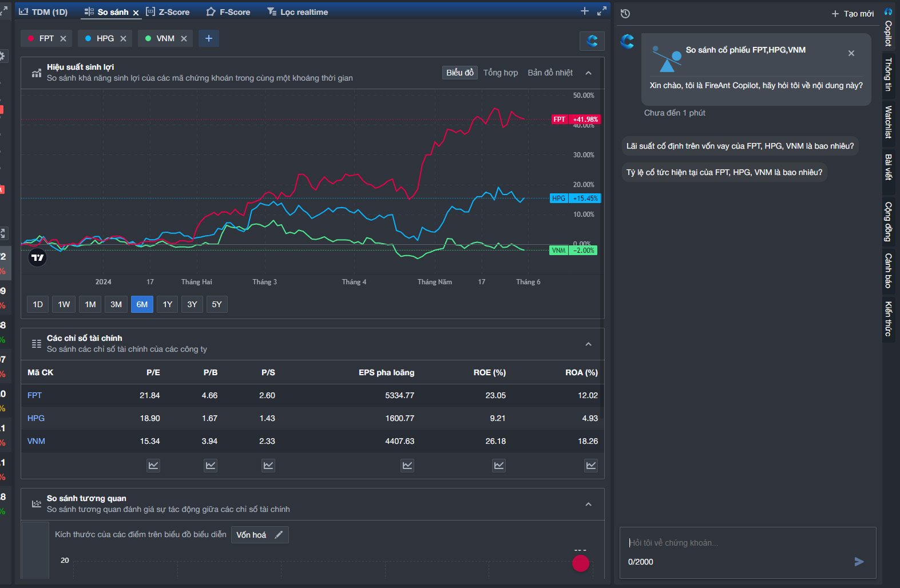This screenshot has width=900, height=588.
Task: Switch chart view to Biểu đồ
Action: point(460,73)
